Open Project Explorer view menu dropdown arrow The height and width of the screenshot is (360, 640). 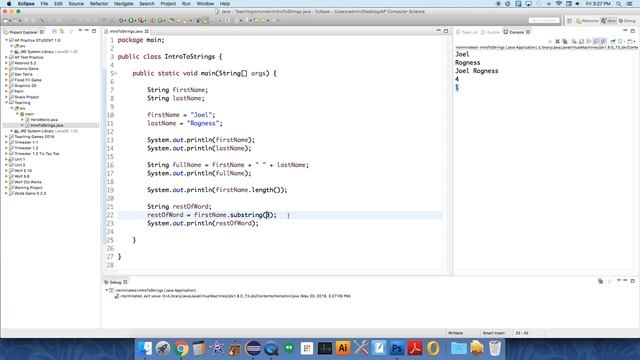pyautogui.click(x=80, y=31)
